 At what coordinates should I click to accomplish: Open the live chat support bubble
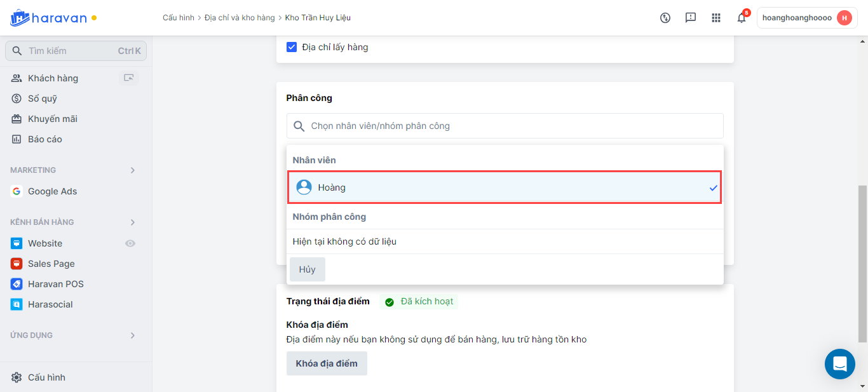click(839, 364)
